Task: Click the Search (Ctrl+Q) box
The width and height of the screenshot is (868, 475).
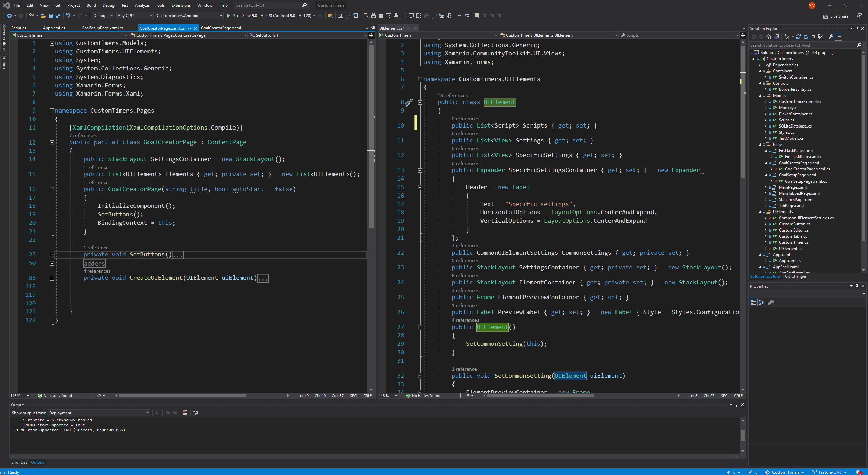Action: tap(271, 5)
